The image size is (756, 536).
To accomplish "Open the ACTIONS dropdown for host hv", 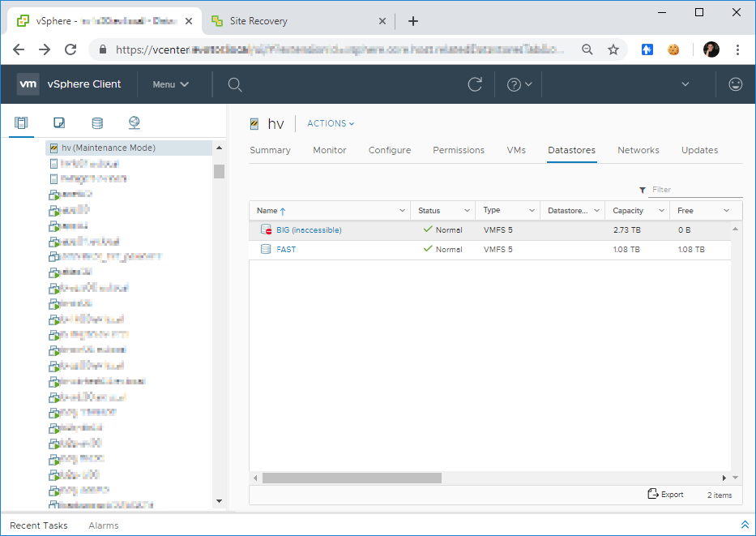I will coord(331,123).
